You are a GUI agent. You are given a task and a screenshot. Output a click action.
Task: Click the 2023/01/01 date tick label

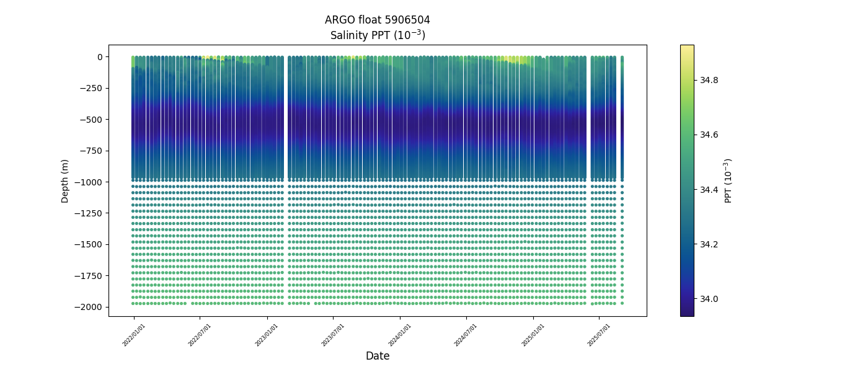(x=267, y=335)
